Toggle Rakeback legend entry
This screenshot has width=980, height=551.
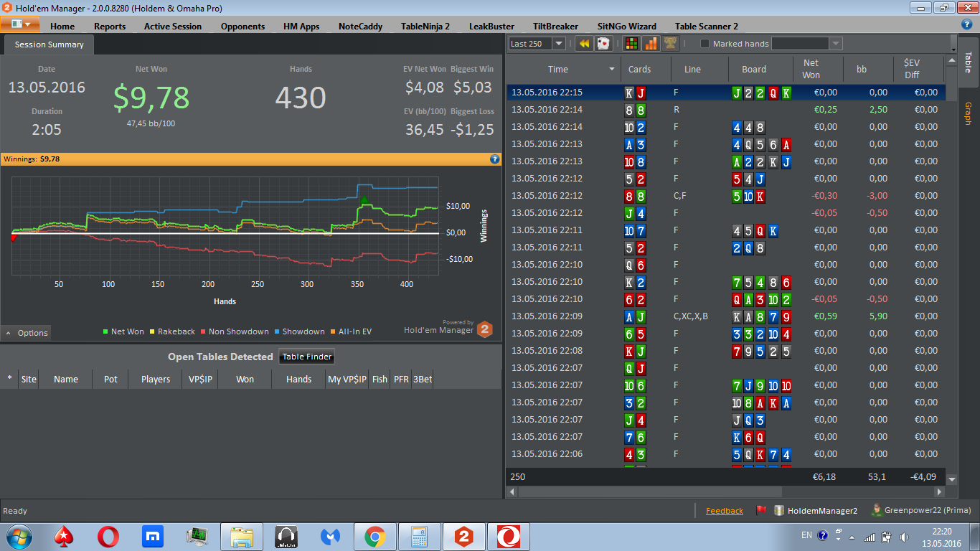(x=171, y=331)
